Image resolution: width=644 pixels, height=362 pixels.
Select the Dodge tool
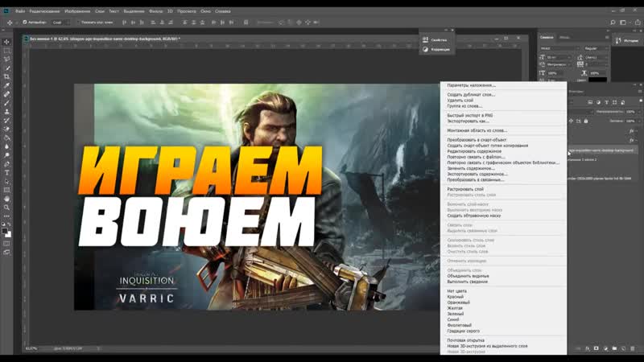coord(6,155)
